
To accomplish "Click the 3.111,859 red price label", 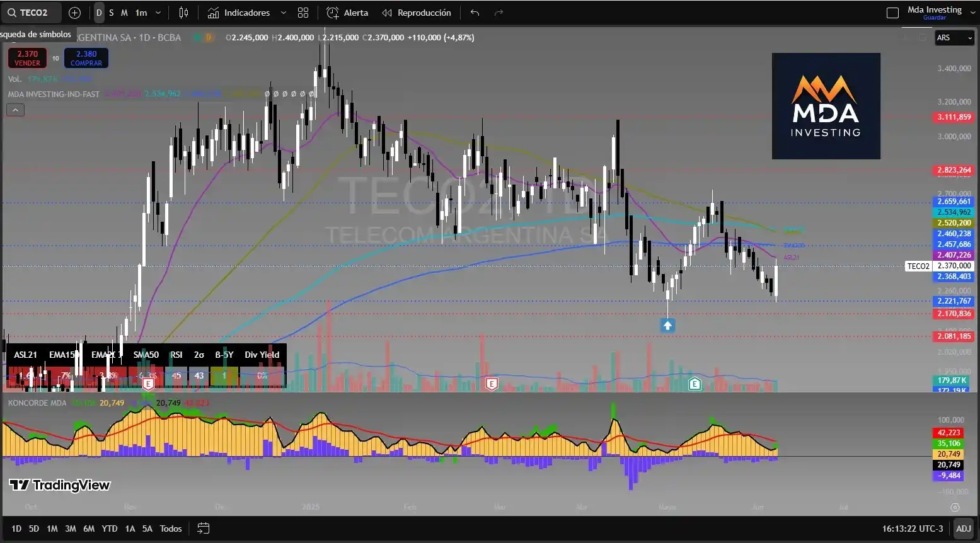I will pyautogui.click(x=954, y=117).
